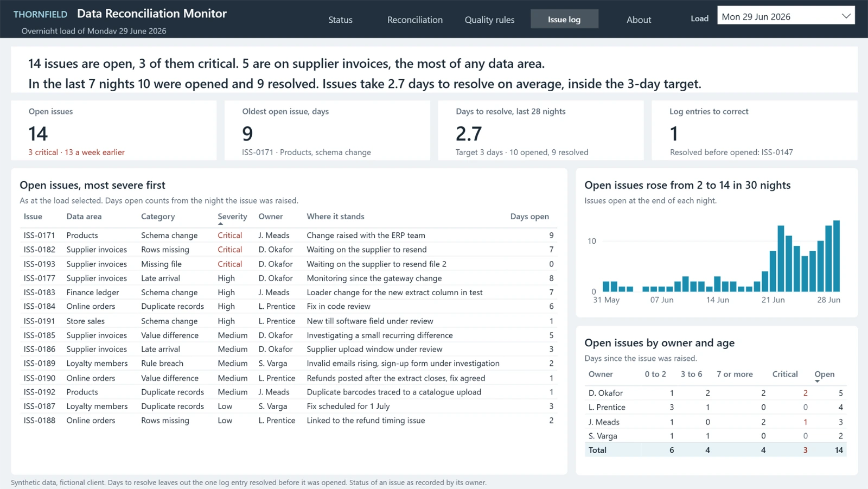
Task: Click Days to resolve value 2.7
Action: click(x=469, y=134)
